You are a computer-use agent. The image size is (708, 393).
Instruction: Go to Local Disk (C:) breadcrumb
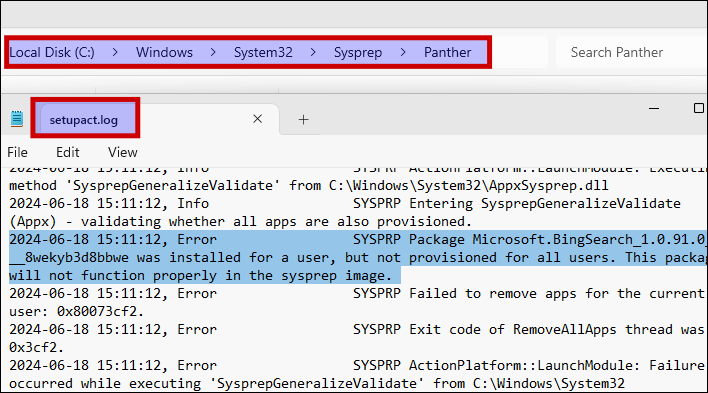tap(52, 52)
